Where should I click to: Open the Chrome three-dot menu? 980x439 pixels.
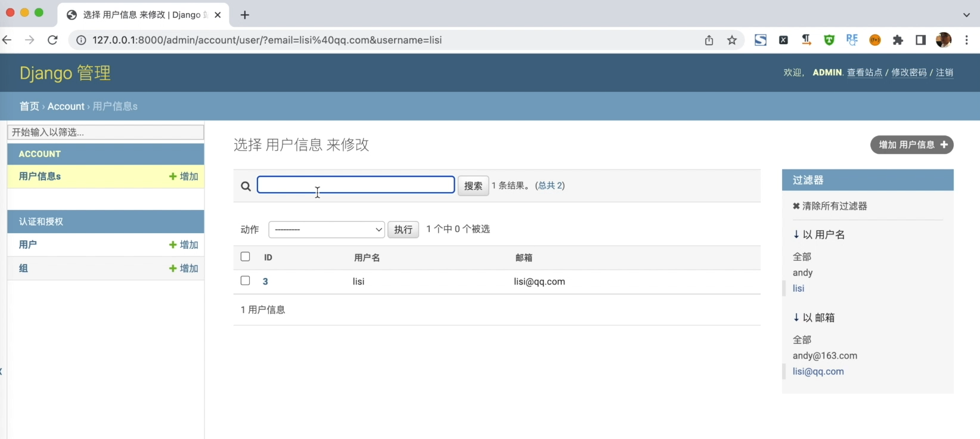pyautogui.click(x=967, y=40)
